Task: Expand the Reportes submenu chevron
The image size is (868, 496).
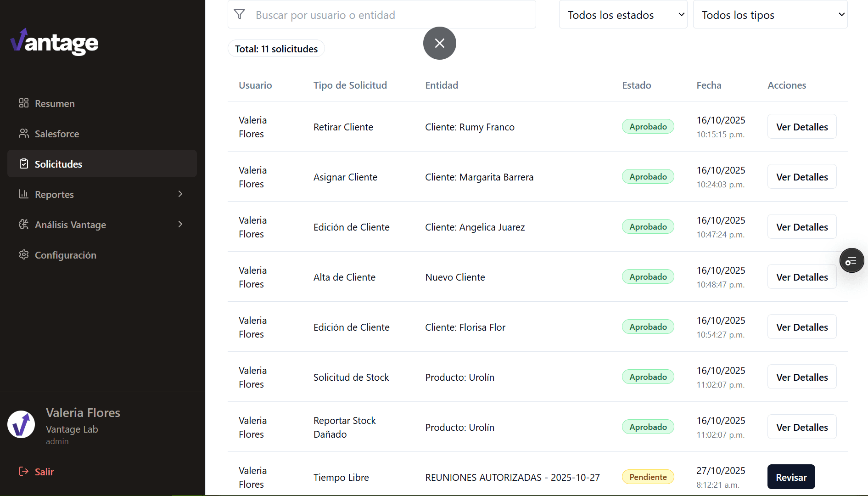Action: [x=180, y=194]
